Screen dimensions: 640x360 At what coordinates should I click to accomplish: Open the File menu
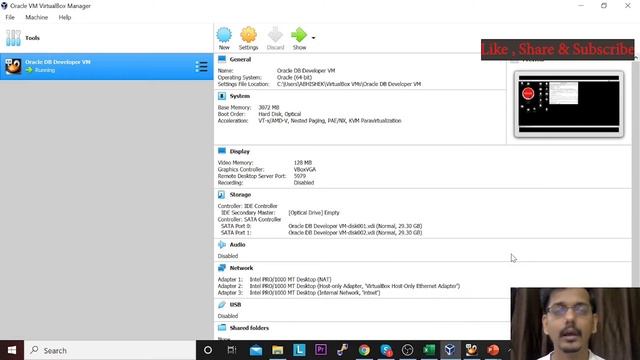(10, 17)
